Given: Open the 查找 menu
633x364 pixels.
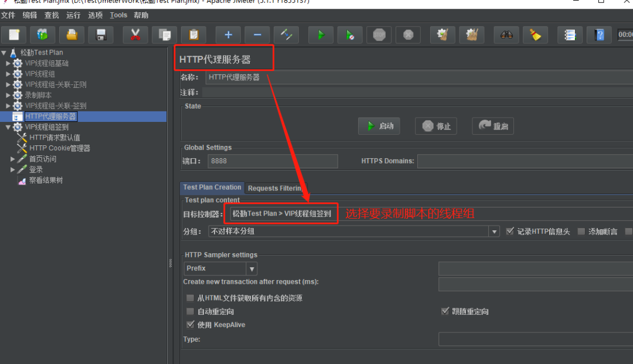Looking at the screenshot, I should 52,15.
